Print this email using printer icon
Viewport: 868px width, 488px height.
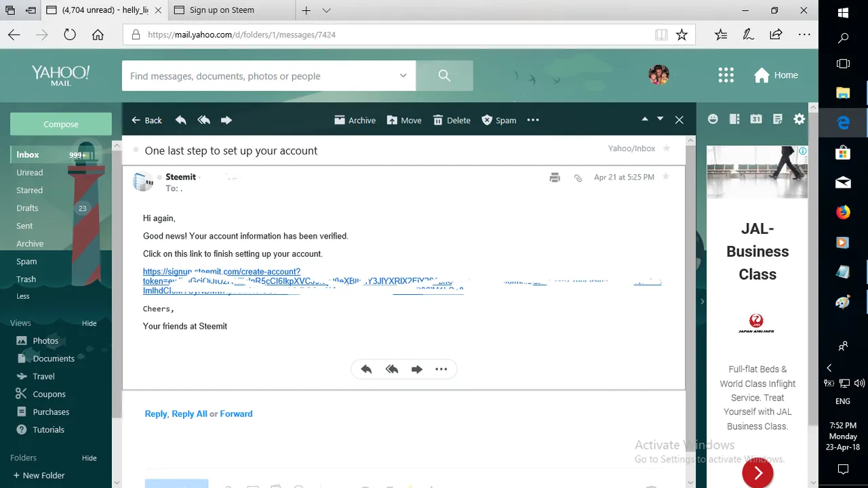tap(555, 178)
